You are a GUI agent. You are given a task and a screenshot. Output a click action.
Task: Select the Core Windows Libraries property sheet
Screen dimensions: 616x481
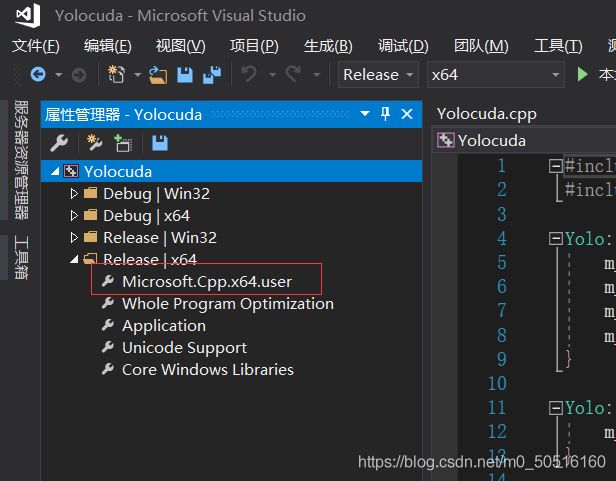coord(208,369)
